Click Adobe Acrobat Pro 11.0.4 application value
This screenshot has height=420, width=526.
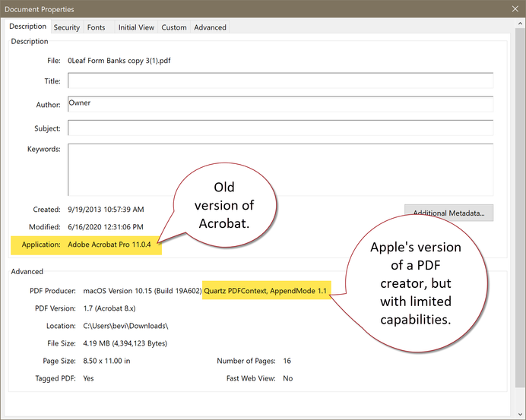[109, 245]
